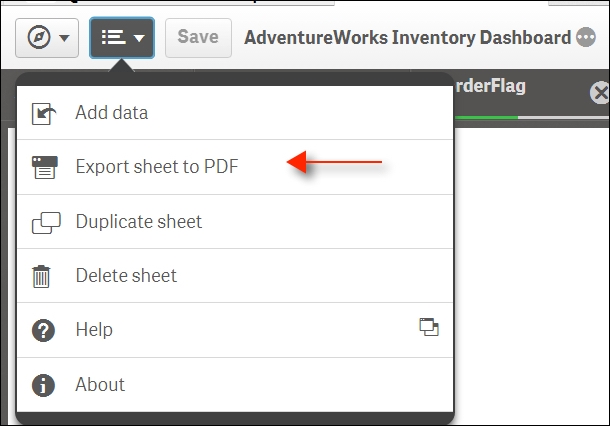Viewport: 610px width, 426px height.
Task: Click the AdventureWorks Inventory Dashboard title
Action: (x=407, y=38)
